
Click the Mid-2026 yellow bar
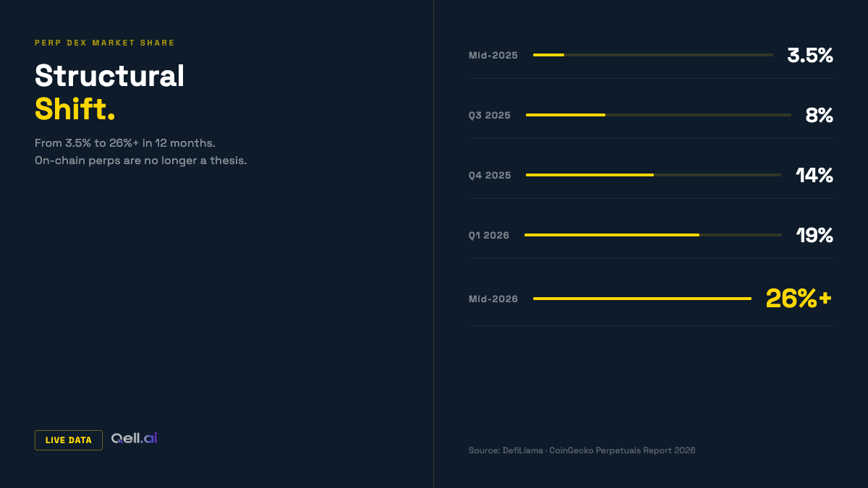(642, 299)
